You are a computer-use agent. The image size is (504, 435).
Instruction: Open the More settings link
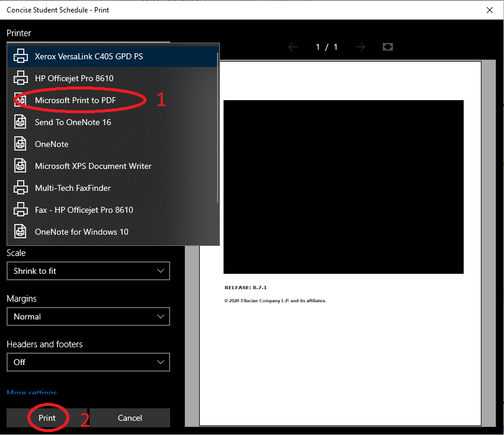pyautogui.click(x=32, y=393)
